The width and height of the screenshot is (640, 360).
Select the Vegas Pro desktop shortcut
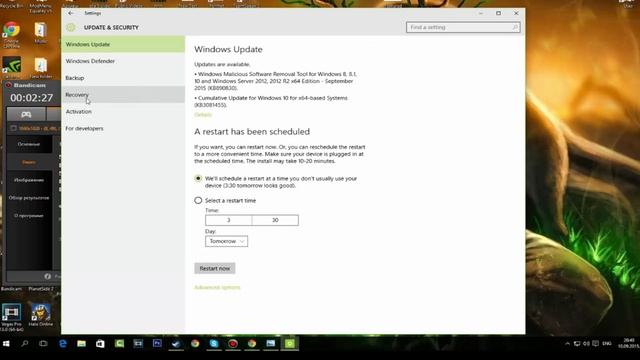click(11, 318)
